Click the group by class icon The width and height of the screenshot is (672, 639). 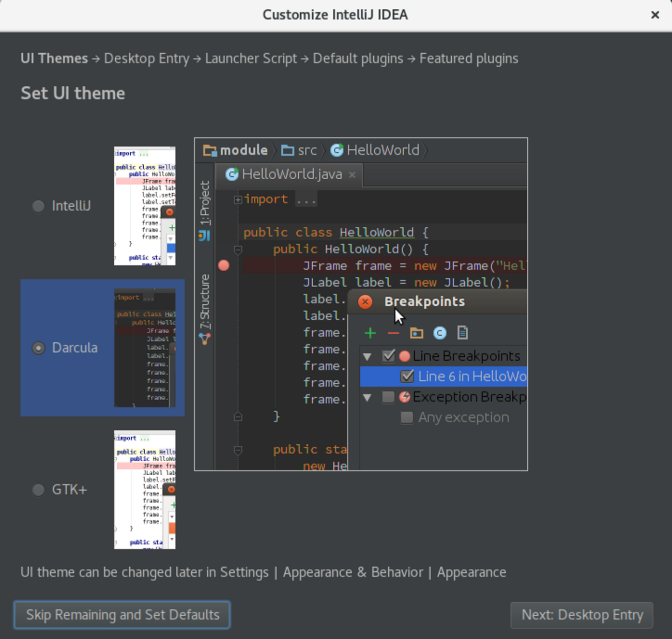click(439, 333)
